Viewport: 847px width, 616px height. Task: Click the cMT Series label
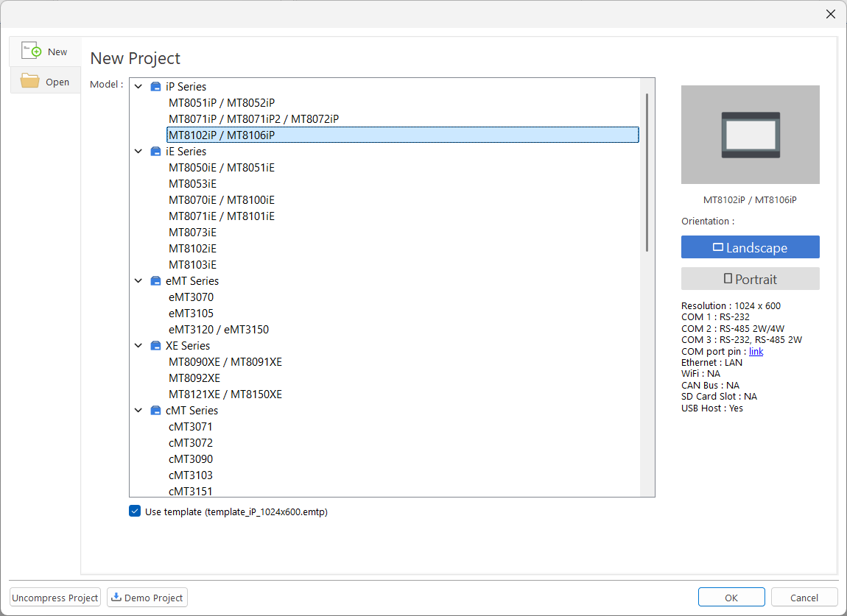point(191,411)
